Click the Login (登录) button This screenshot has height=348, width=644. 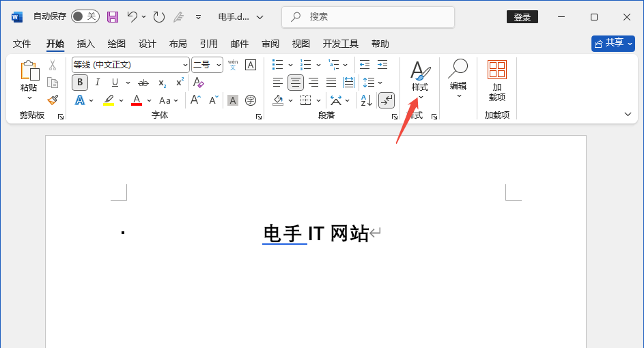[x=522, y=16]
